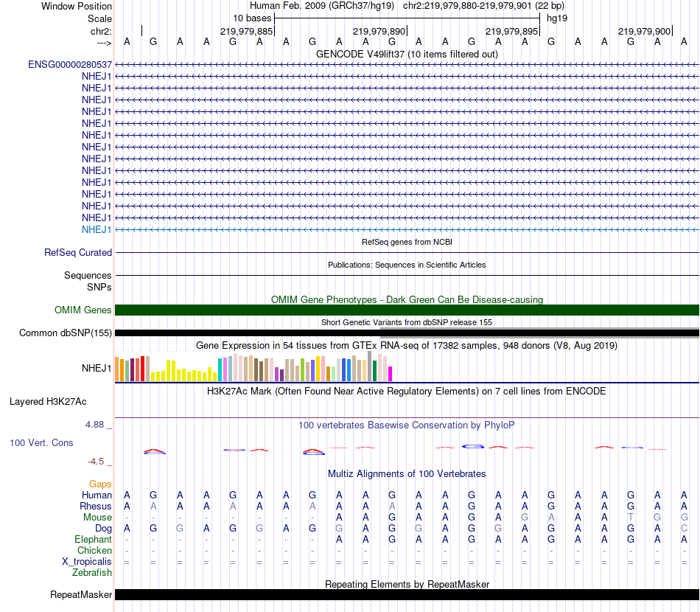The height and width of the screenshot is (612, 700).
Task: Select the Rhesus alignment row label
Action: pyautogui.click(x=96, y=506)
